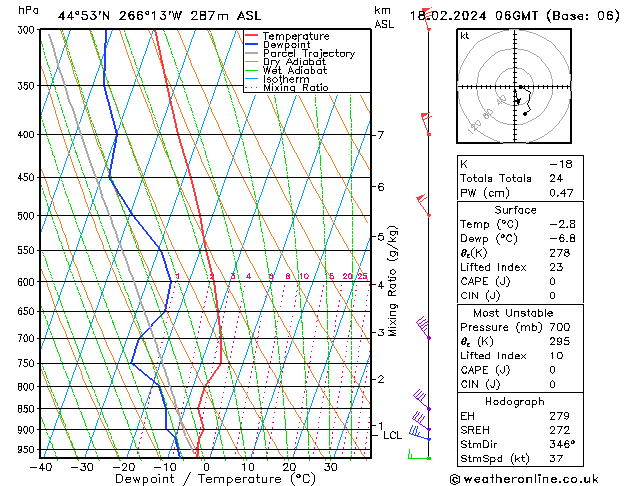
Task: Click the Hodograph section header in table
Action: [x=515, y=401]
